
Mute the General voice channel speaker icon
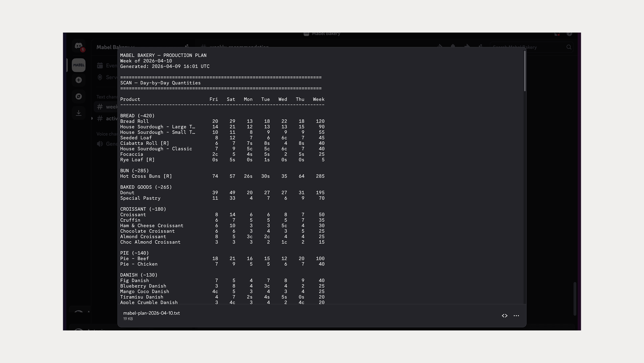click(x=99, y=144)
